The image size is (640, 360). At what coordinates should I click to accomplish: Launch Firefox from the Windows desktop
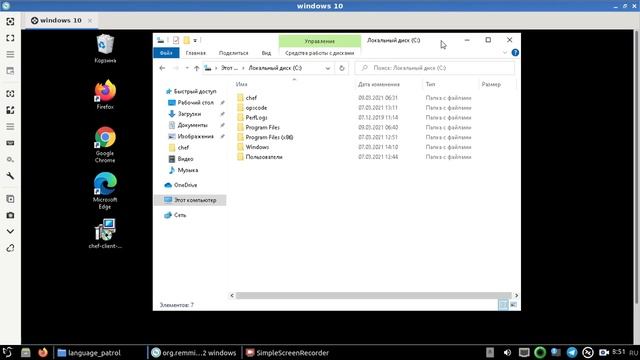[x=105, y=95]
